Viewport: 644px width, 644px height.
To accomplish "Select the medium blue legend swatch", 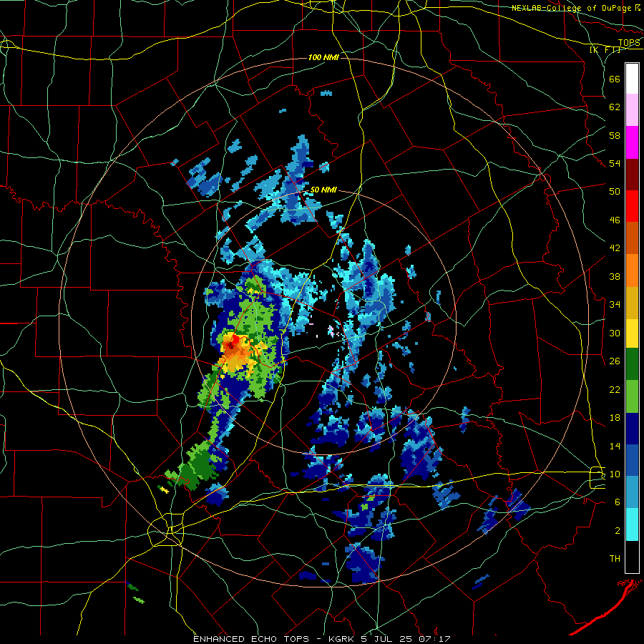I will tap(632, 460).
